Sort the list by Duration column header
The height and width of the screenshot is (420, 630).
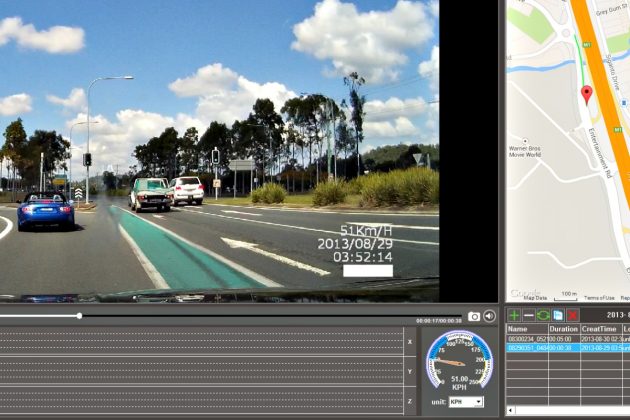click(564, 329)
